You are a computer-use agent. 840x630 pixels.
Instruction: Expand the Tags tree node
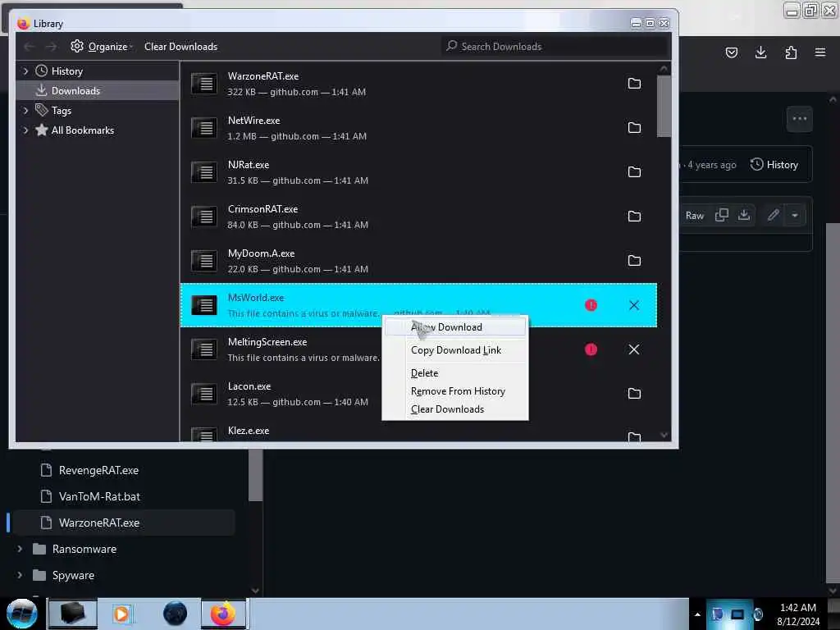tap(25, 111)
